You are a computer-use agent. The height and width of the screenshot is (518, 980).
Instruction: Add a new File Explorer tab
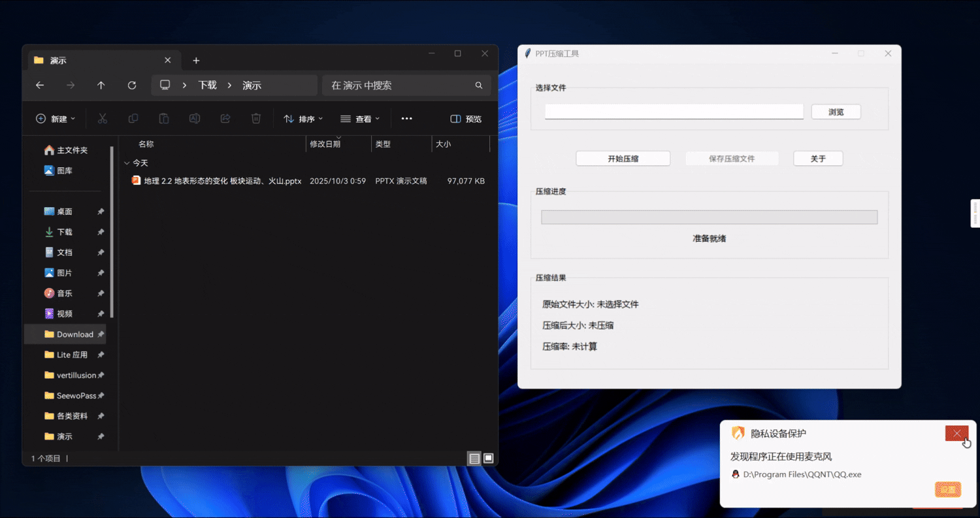(x=196, y=61)
